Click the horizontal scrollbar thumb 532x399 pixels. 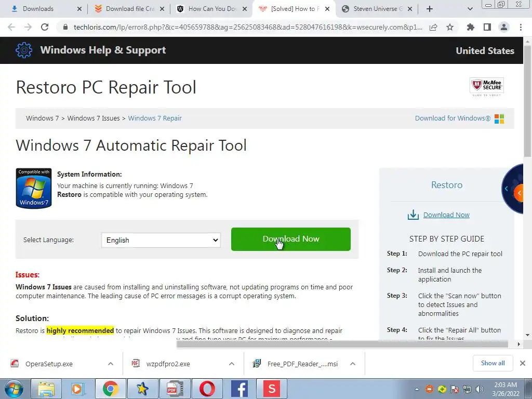tap(342, 344)
